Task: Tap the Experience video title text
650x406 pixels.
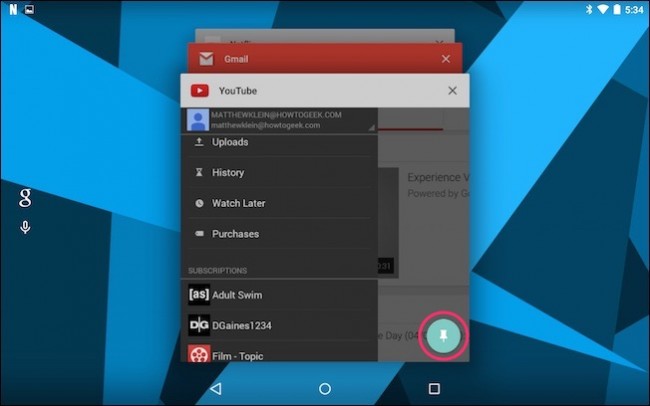Action: (x=438, y=177)
